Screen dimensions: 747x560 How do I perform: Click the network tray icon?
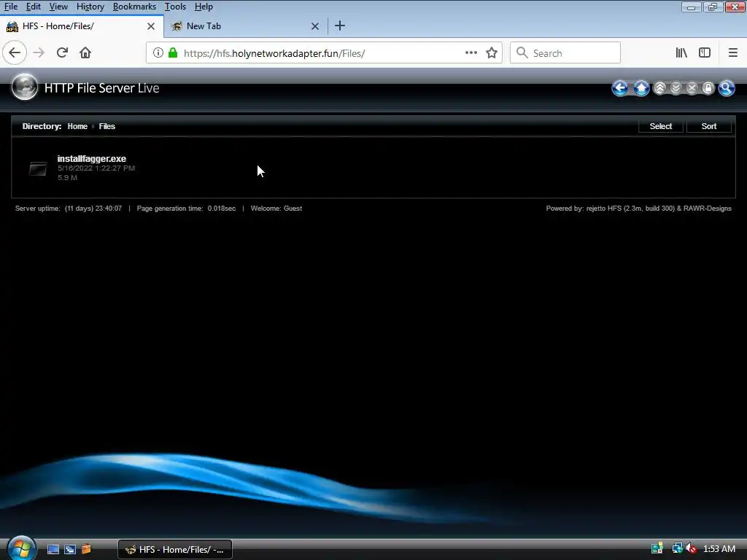(677, 548)
